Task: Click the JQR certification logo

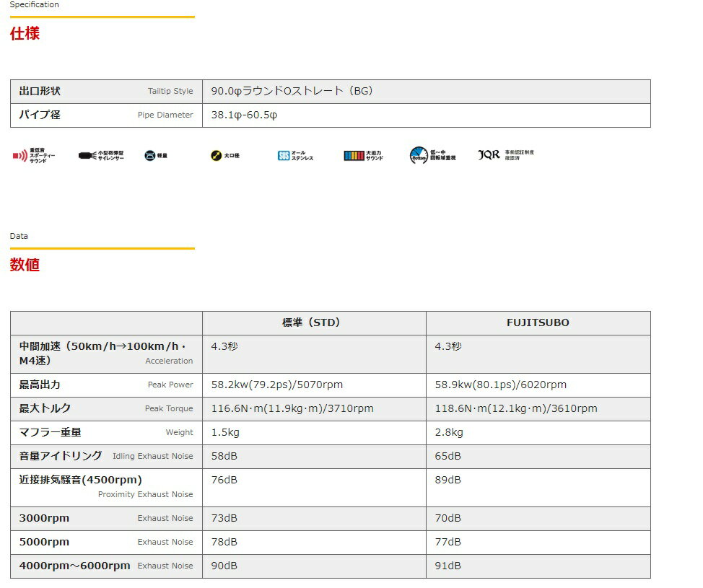Action: 489,154
